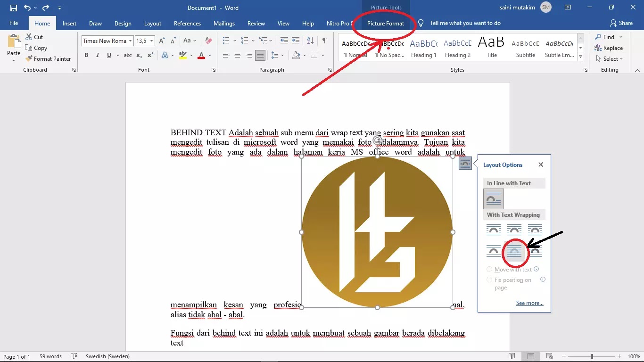Open the Paragraph dialog launcher
The height and width of the screenshot is (362, 644).
(329, 70)
